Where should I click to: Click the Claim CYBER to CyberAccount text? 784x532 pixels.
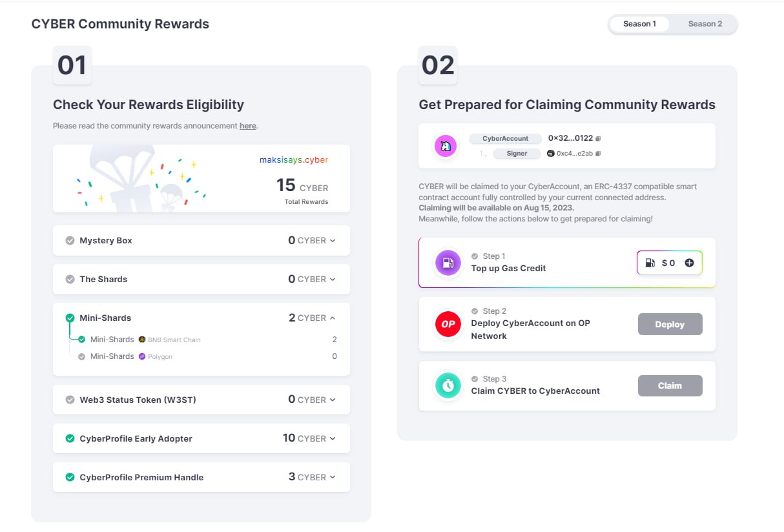(535, 391)
